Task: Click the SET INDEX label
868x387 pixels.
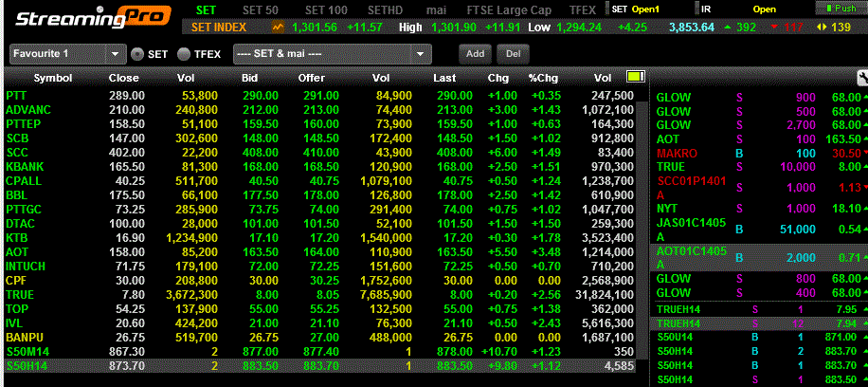Action: click(219, 27)
